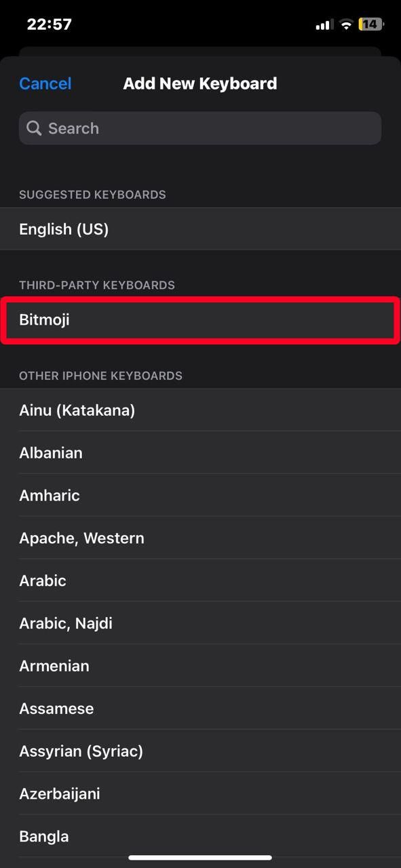Select the Arabic, Najdi keyboard
Viewport: 401px width, 868px height.
[x=200, y=623]
